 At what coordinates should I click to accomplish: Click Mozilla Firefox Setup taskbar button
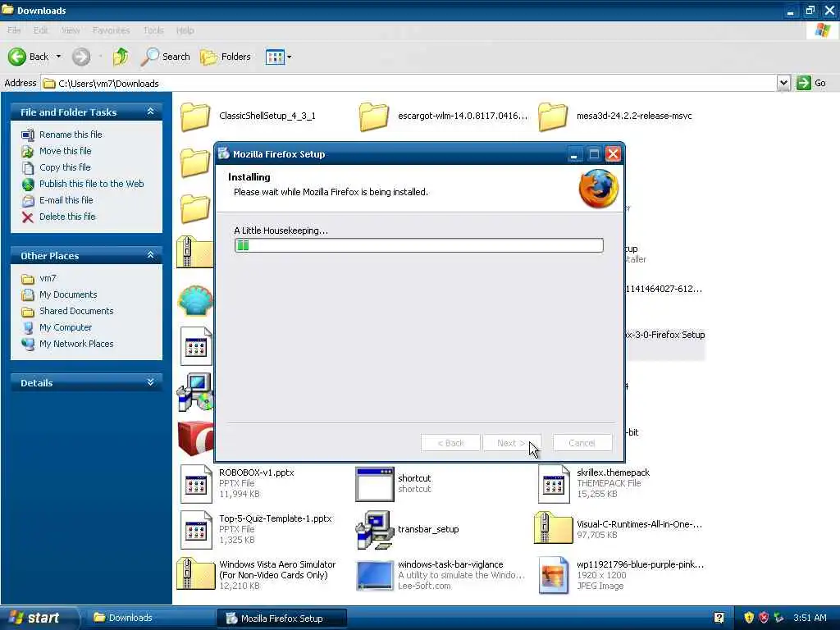tap(281, 619)
